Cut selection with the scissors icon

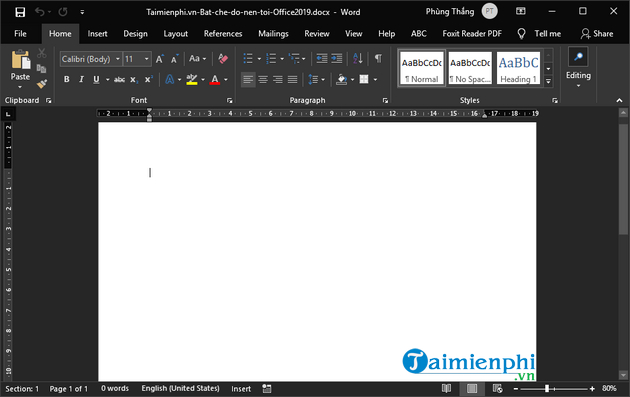tap(42, 53)
